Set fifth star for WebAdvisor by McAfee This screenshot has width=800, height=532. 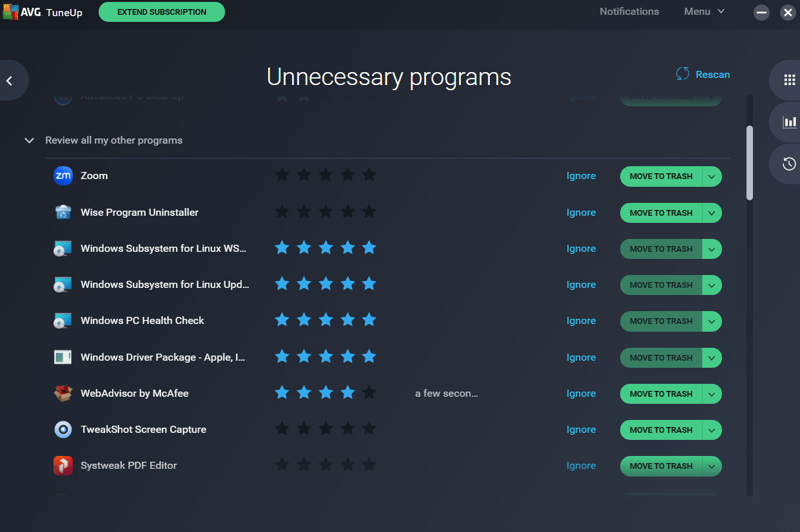pyautogui.click(x=369, y=393)
